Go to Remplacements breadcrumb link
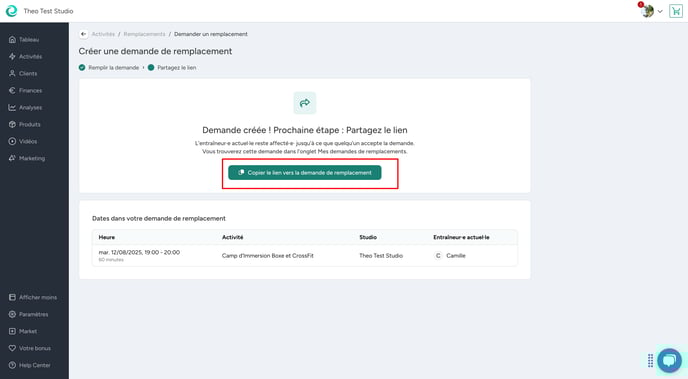 click(144, 34)
